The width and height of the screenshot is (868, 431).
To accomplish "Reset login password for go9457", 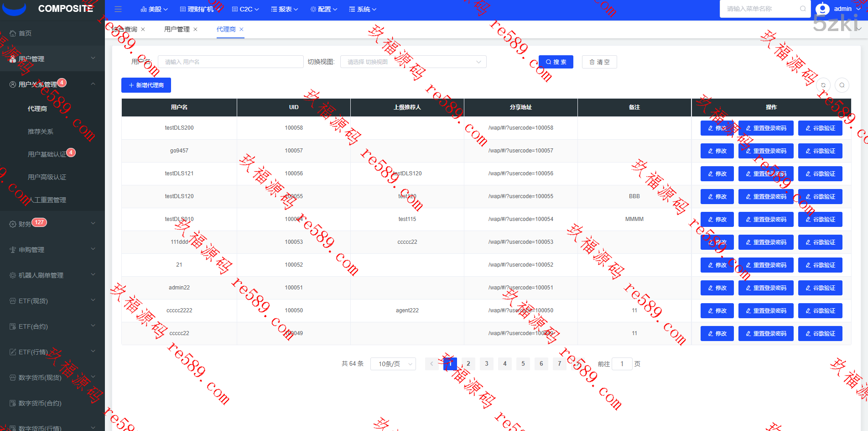I will pyautogui.click(x=765, y=151).
